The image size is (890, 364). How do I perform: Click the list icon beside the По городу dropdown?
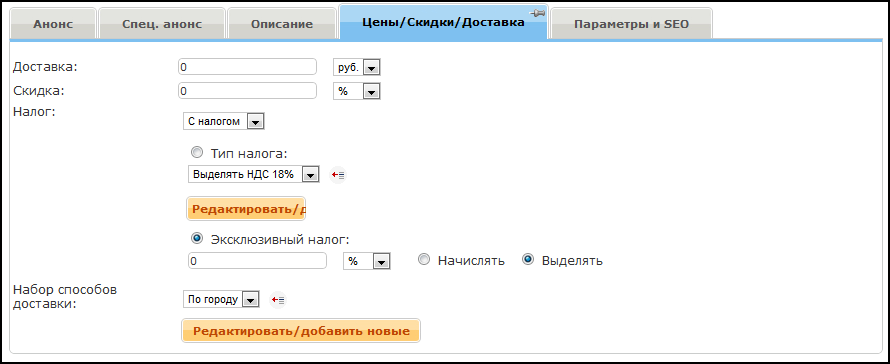[x=278, y=299]
